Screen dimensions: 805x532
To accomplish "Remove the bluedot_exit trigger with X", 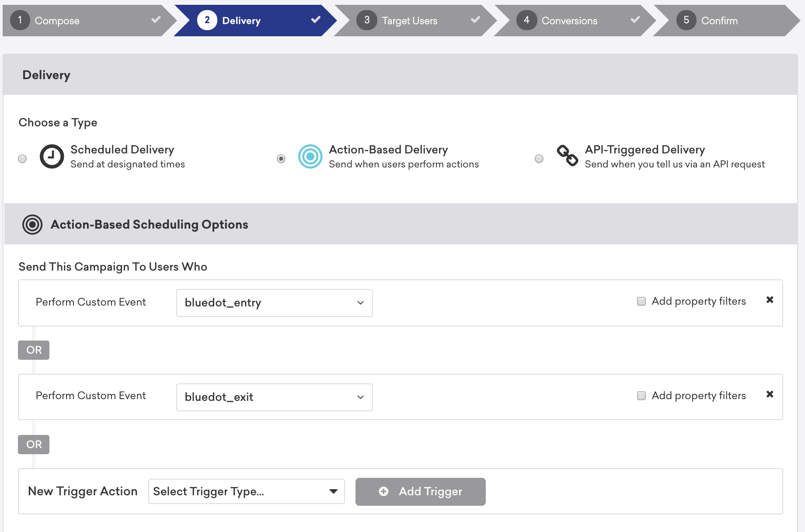I will (x=770, y=394).
